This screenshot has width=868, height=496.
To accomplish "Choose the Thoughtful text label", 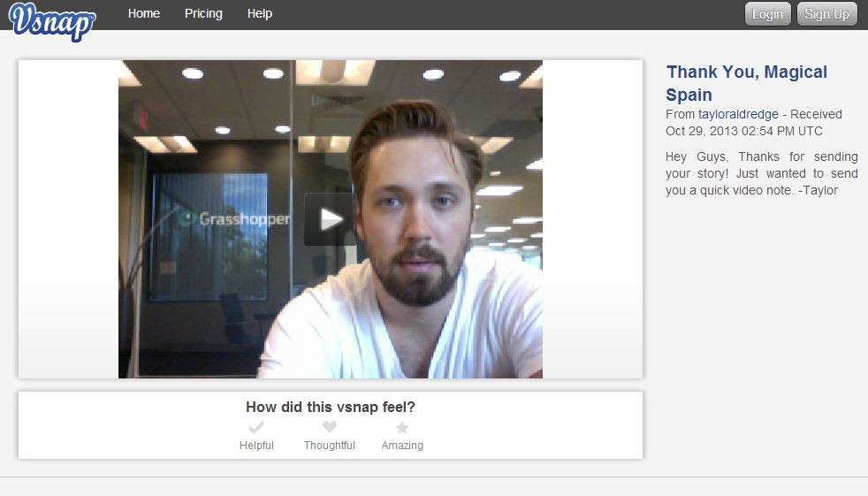I will [330, 446].
